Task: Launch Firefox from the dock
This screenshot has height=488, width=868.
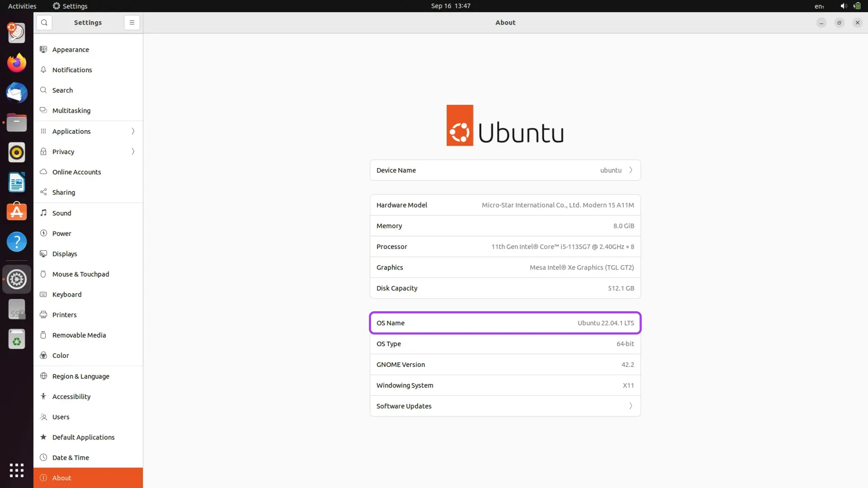Action: coord(17,63)
